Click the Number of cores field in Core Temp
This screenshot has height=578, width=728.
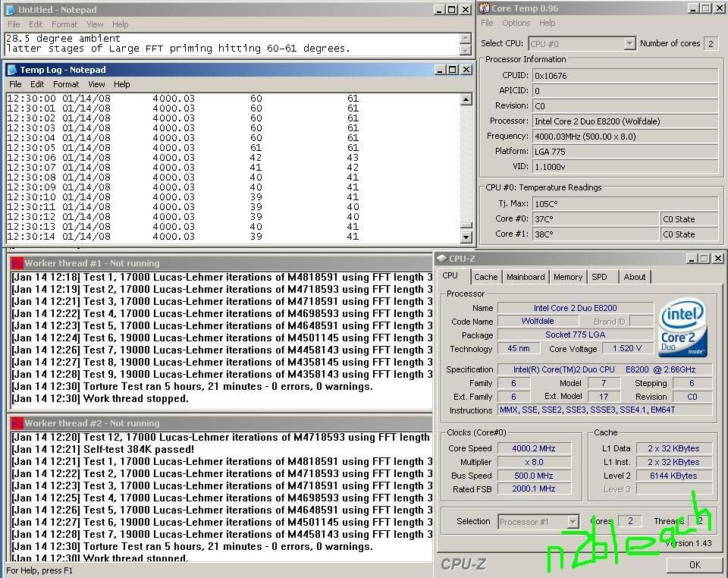pos(711,44)
